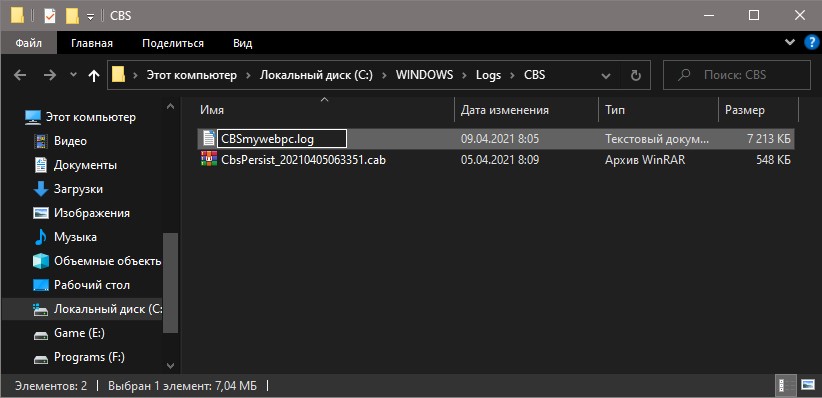822x398 pixels.
Task: Click the navigation pane scroll down arrow
Action: [170, 365]
